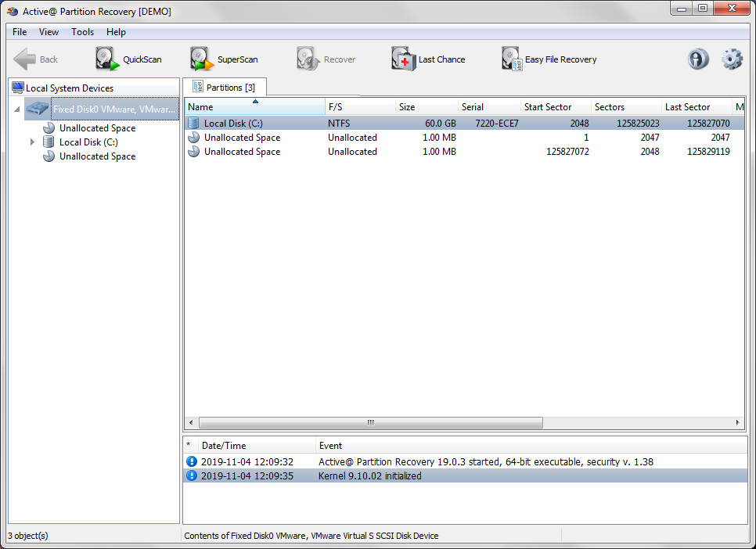The image size is (756, 549).
Task: Sort by the Serial column header
Action: click(489, 107)
